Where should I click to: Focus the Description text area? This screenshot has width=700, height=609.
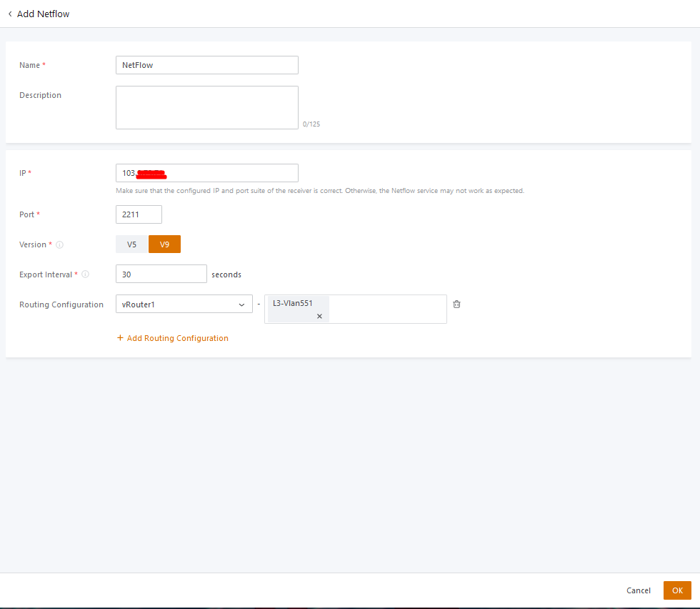tap(206, 107)
